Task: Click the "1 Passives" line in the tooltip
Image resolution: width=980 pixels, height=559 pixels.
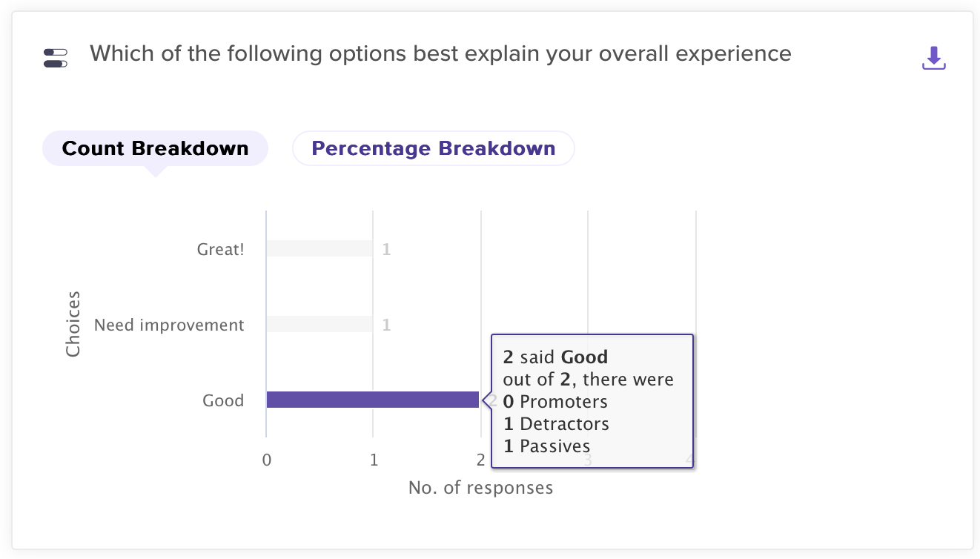Action: [x=547, y=446]
